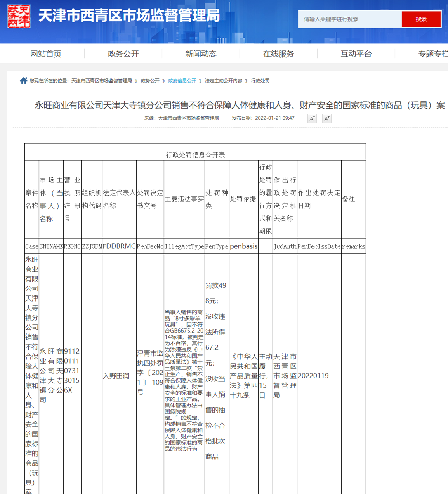Viewport: 448px width, 494px height.
Task: Click the header title 天津市西青区市场监督管理局
Action: click(x=129, y=16)
